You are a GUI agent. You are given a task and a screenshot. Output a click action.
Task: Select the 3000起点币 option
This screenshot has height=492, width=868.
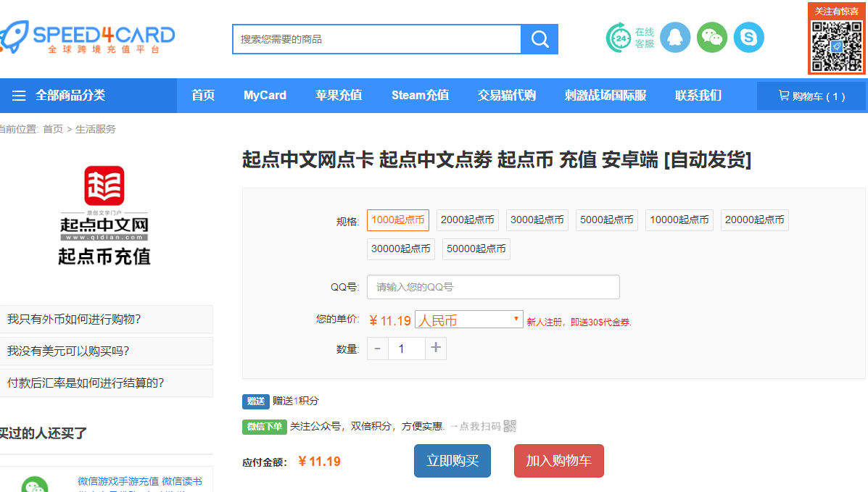(537, 220)
